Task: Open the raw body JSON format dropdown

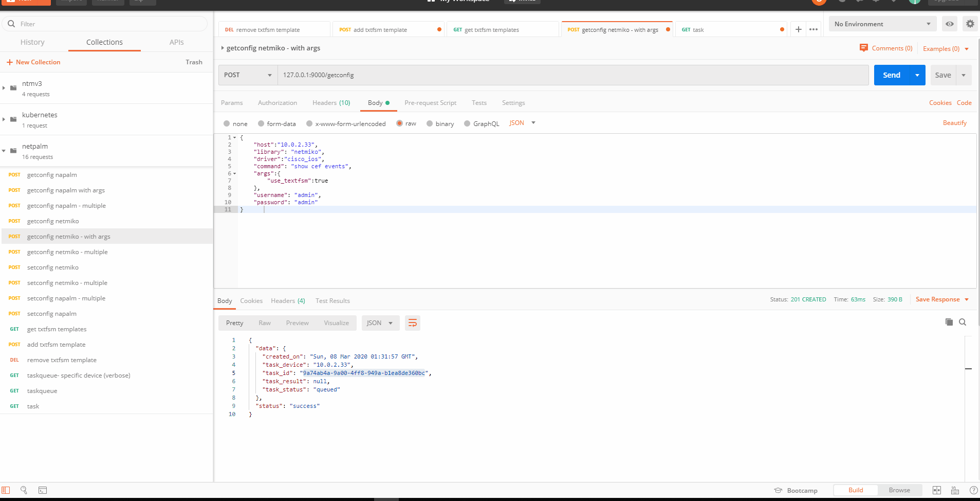Action: tap(522, 123)
